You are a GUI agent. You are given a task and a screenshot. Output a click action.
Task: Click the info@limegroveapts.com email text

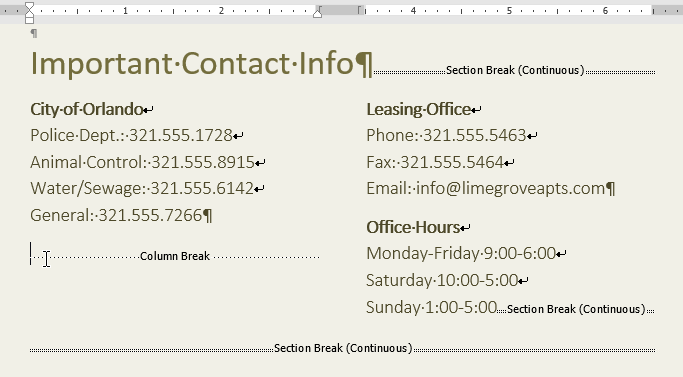pos(511,189)
